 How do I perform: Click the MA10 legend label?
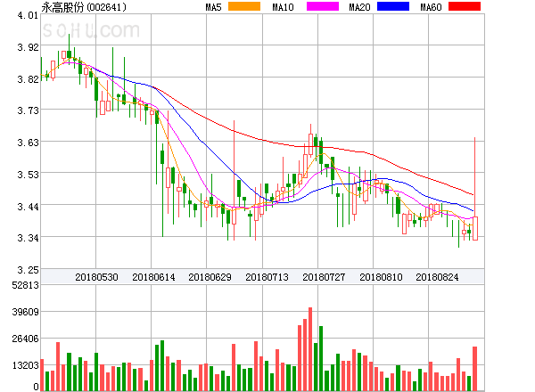click(x=283, y=7)
